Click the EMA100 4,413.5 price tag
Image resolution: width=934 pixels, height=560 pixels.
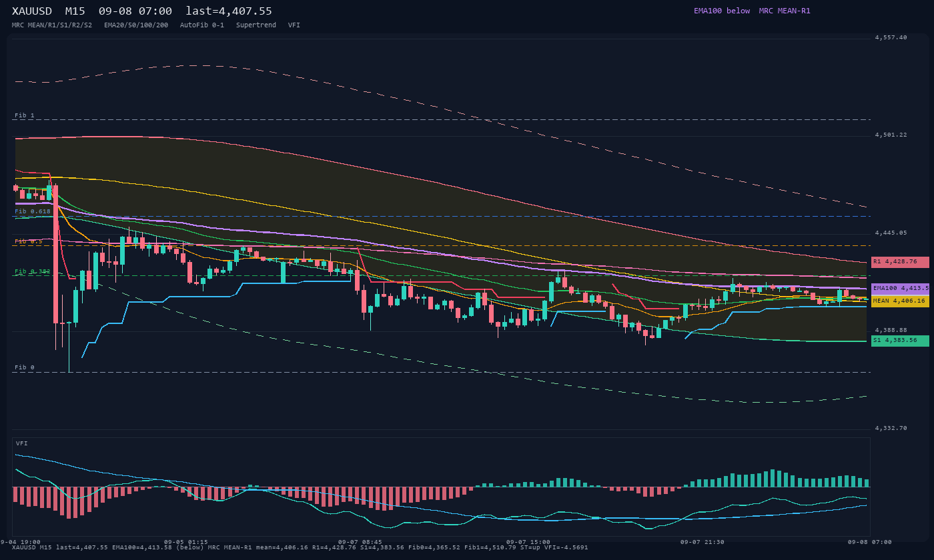pyautogui.click(x=900, y=288)
